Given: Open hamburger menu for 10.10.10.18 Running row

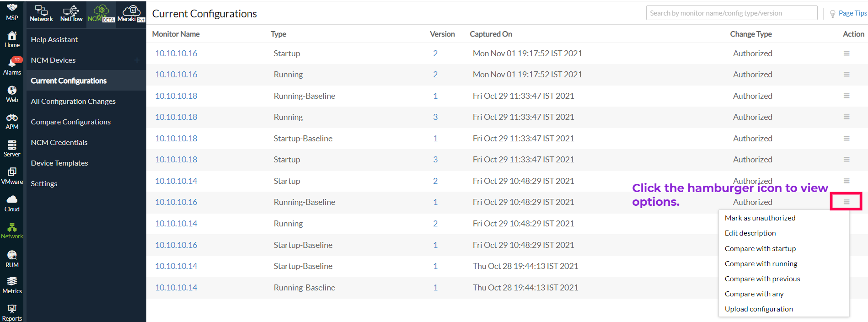Looking at the screenshot, I should coord(847,117).
